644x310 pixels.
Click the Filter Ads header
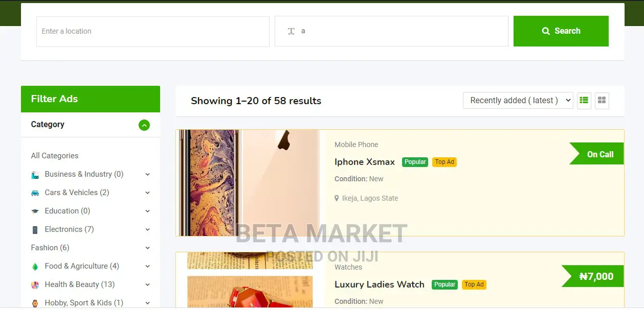(91, 99)
